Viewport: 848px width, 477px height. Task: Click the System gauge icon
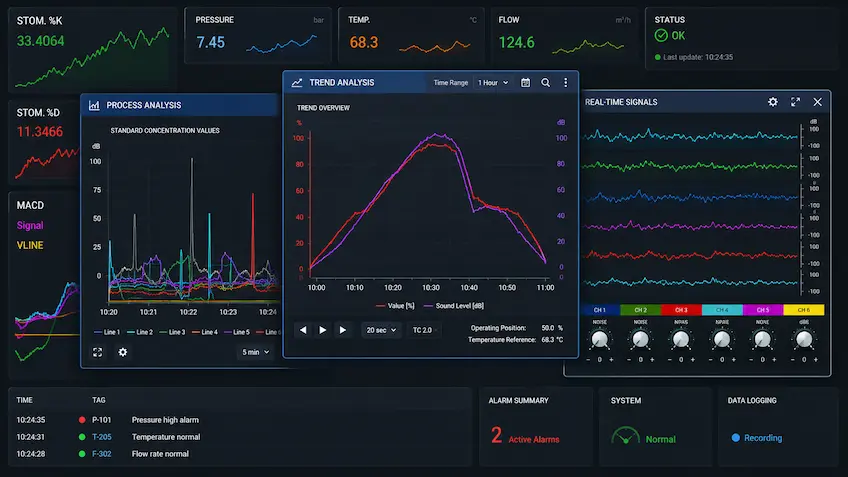point(625,436)
